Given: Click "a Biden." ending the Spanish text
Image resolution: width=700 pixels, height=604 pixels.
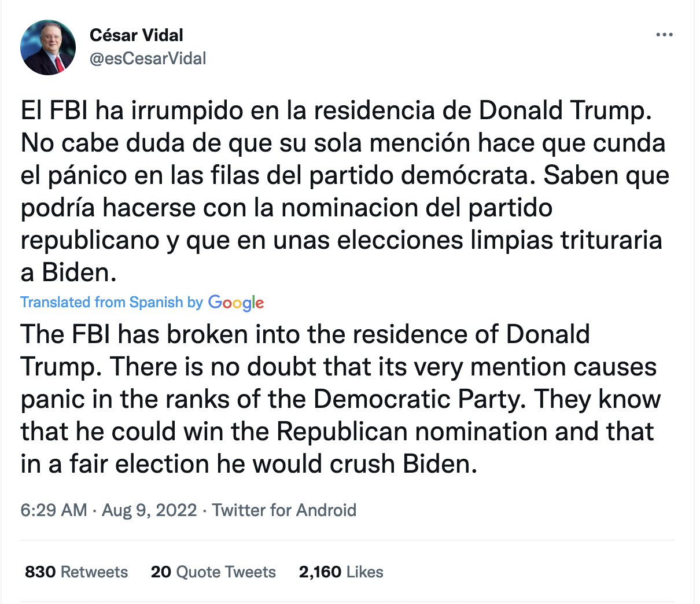Looking at the screenshot, I should click(x=68, y=272).
